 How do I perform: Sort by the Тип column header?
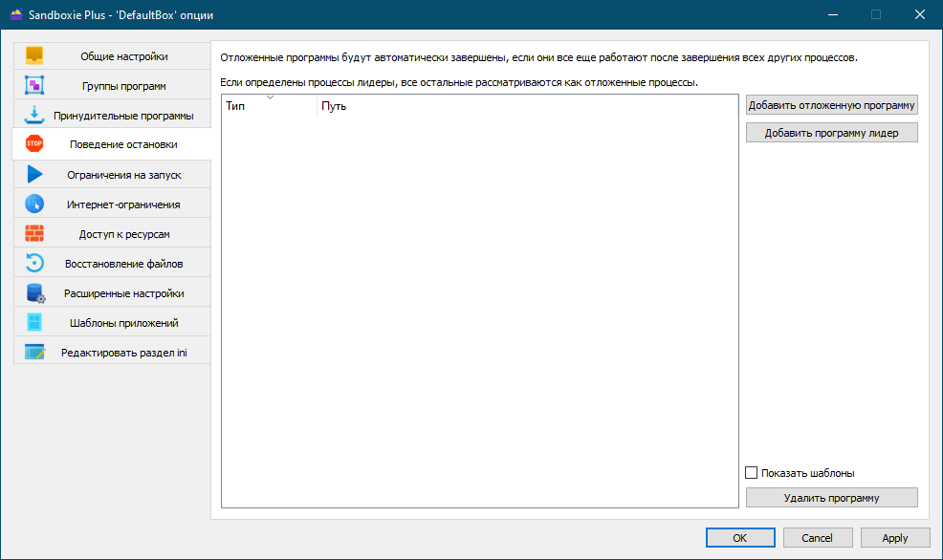[x=269, y=106]
